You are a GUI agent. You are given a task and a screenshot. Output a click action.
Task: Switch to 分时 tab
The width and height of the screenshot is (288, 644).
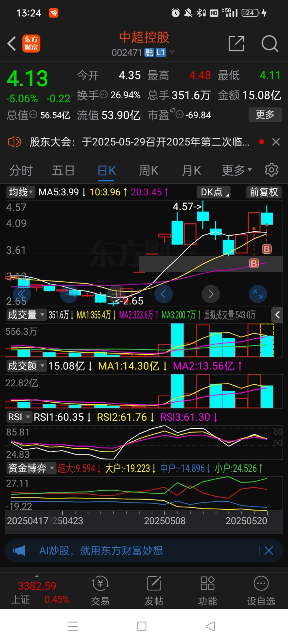[21, 171]
